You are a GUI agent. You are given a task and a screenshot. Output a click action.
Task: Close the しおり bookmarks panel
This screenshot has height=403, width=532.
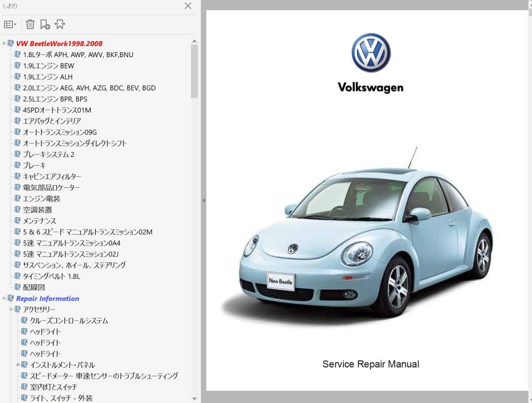coord(188,6)
